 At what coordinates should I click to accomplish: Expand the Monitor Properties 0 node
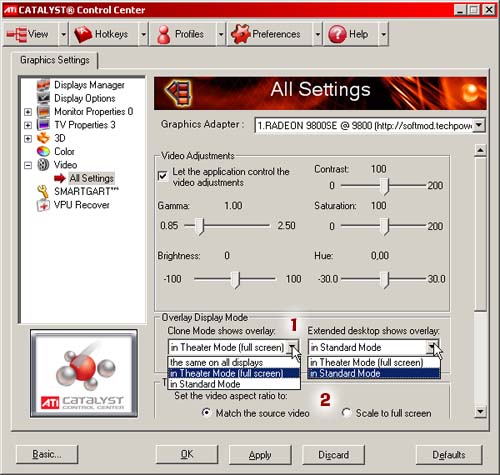(28, 112)
